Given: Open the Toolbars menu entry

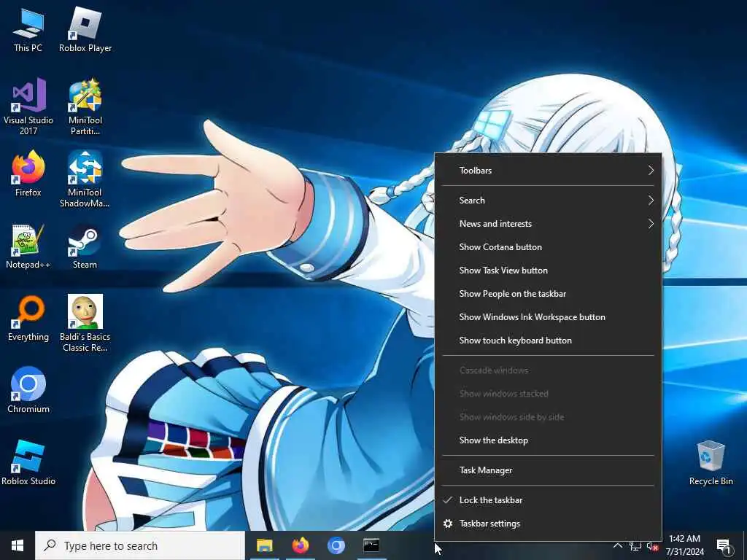Looking at the screenshot, I should tap(549, 171).
